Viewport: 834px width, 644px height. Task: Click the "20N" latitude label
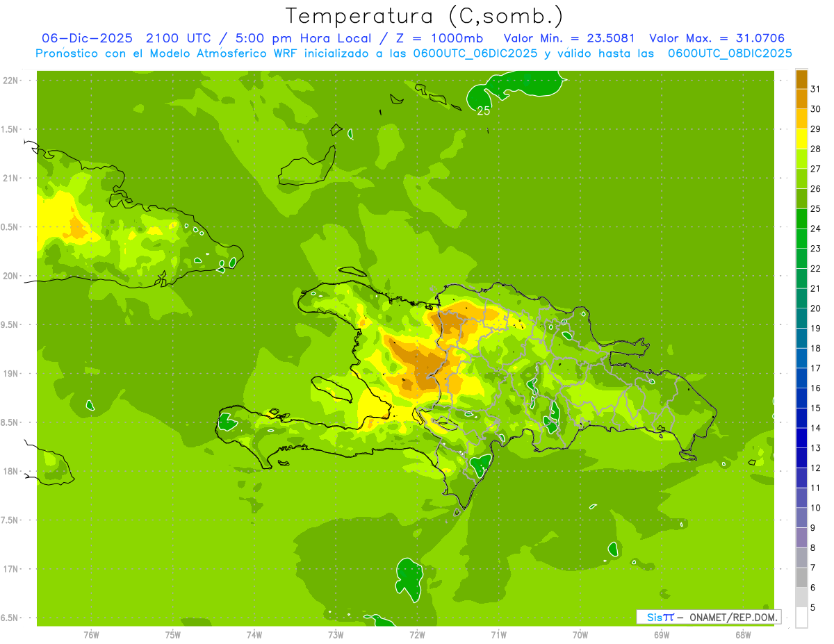11,276
